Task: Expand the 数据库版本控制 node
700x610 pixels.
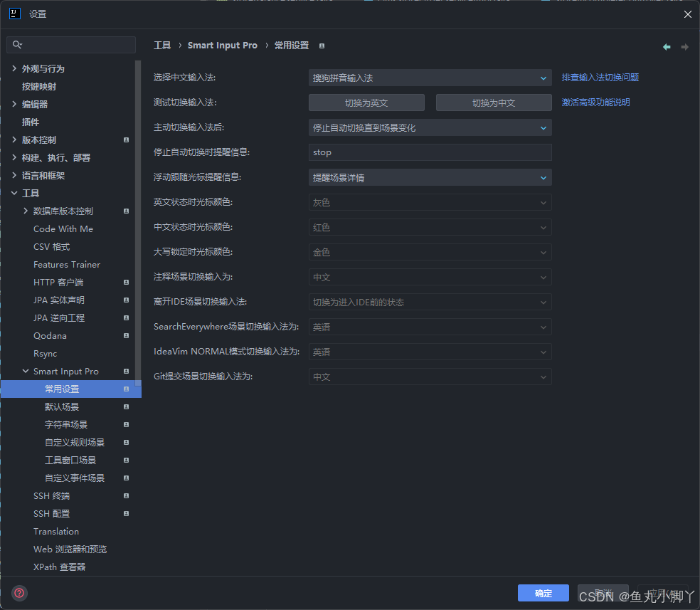Action: click(x=26, y=211)
